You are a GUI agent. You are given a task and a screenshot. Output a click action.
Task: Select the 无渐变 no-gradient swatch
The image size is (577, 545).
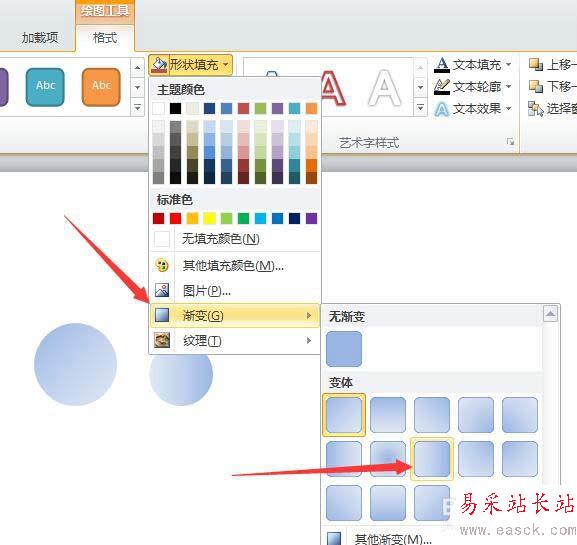344,349
